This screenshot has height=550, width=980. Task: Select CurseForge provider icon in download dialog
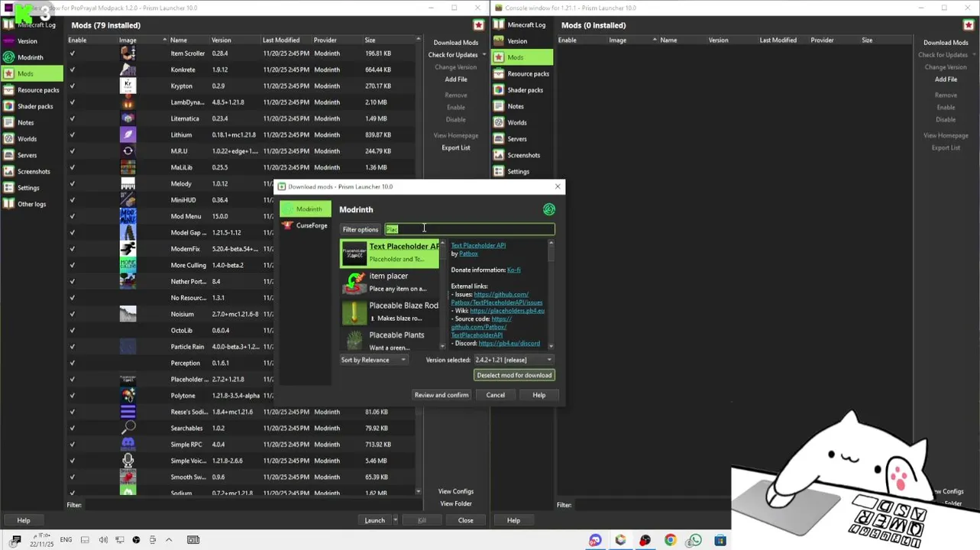click(288, 225)
